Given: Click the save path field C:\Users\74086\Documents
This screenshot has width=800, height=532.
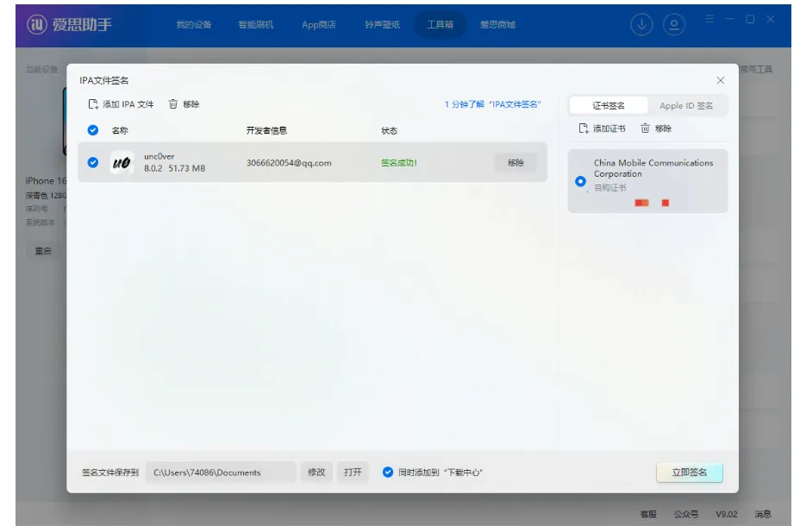Looking at the screenshot, I should point(221,472).
